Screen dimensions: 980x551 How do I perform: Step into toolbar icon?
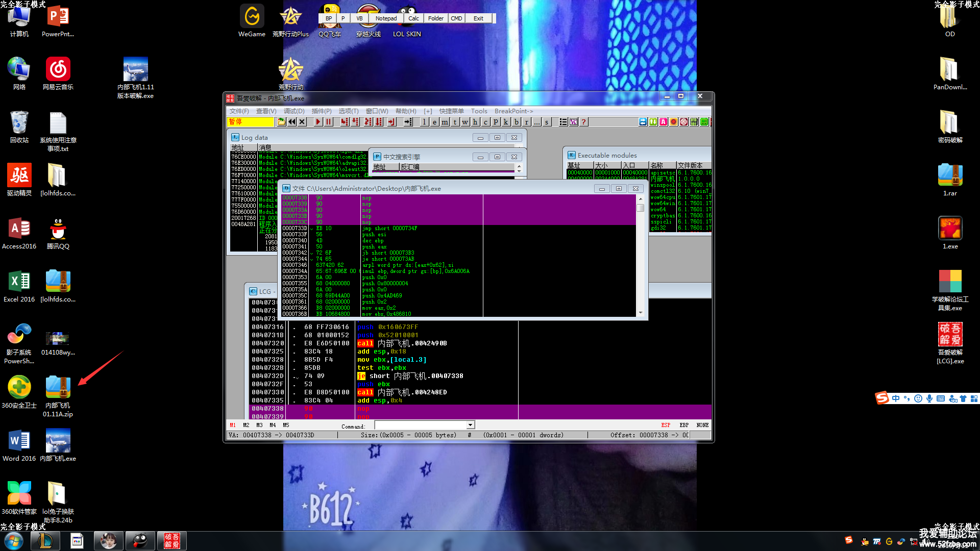[345, 122]
